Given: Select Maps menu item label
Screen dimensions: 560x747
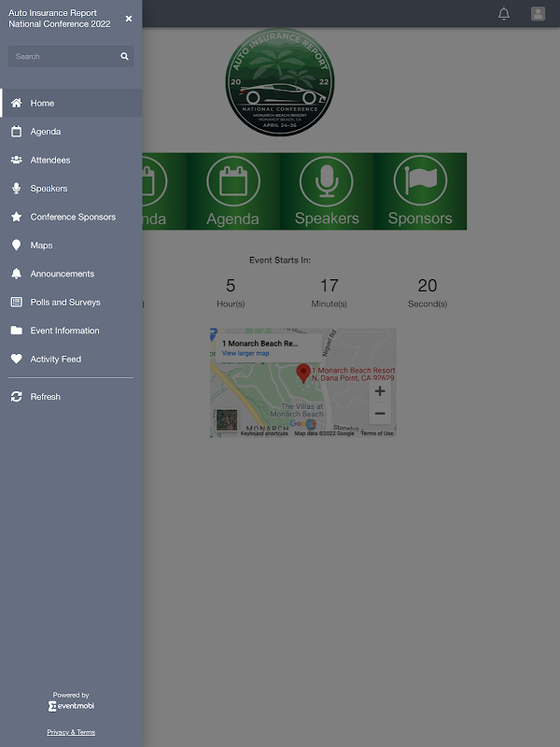Looking at the screenshot, I should coord(41,246).
